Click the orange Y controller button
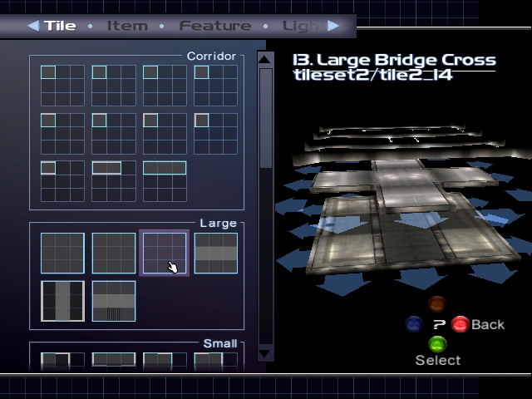The image size is (532, 399). [x=437, y=303]
